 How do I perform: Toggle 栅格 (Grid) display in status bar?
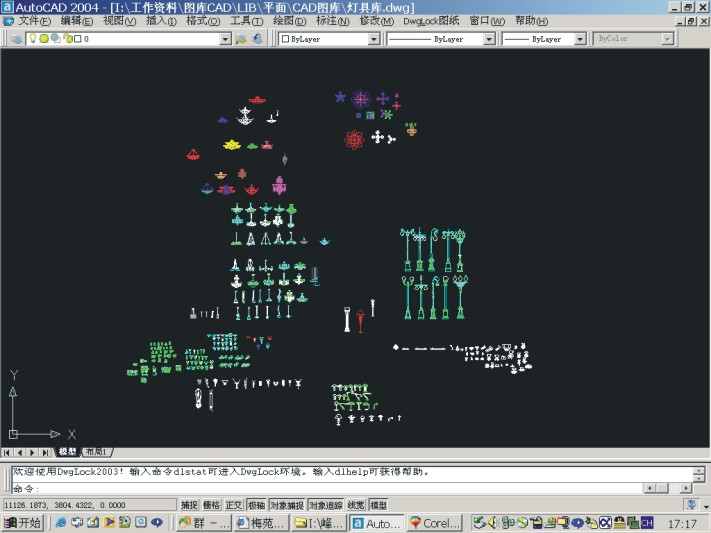[212, 505]
